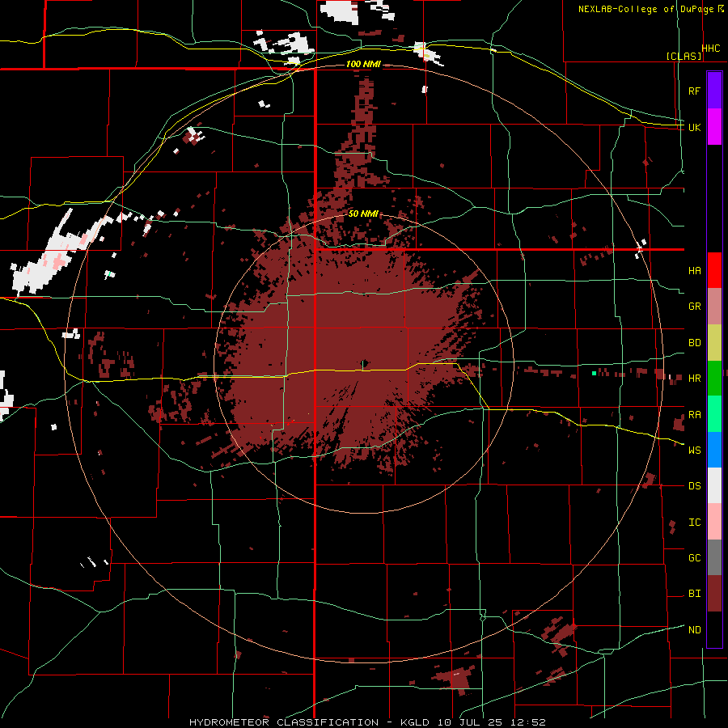
Task: Click the magenta UK legend color swatch
Action: click(x=714, y=127)
